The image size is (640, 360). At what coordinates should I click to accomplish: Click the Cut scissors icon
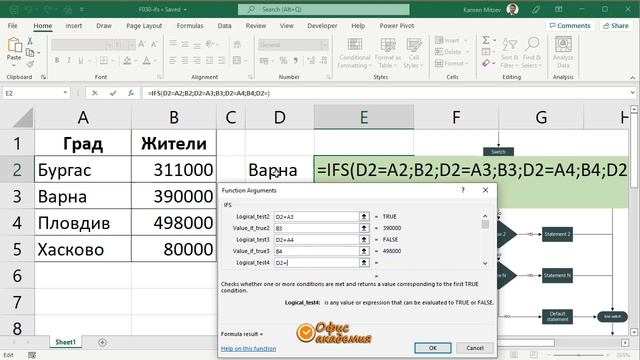(x=30, y=41)
